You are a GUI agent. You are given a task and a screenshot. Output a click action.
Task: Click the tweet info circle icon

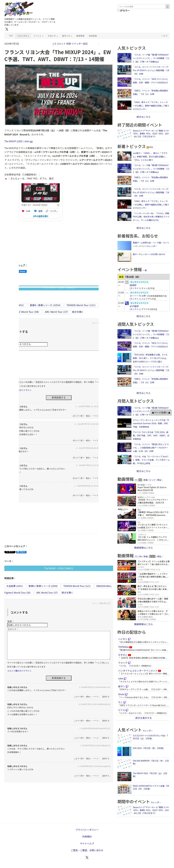pos(58,205)
